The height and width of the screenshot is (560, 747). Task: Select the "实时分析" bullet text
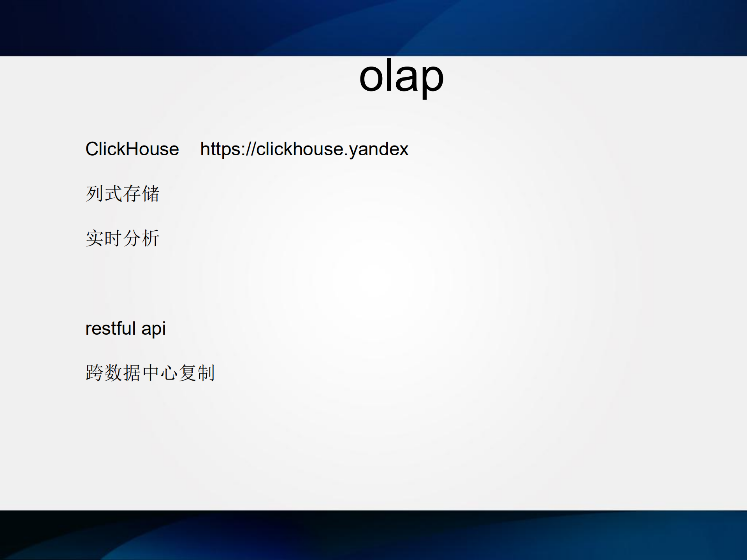tap(122, 237)
